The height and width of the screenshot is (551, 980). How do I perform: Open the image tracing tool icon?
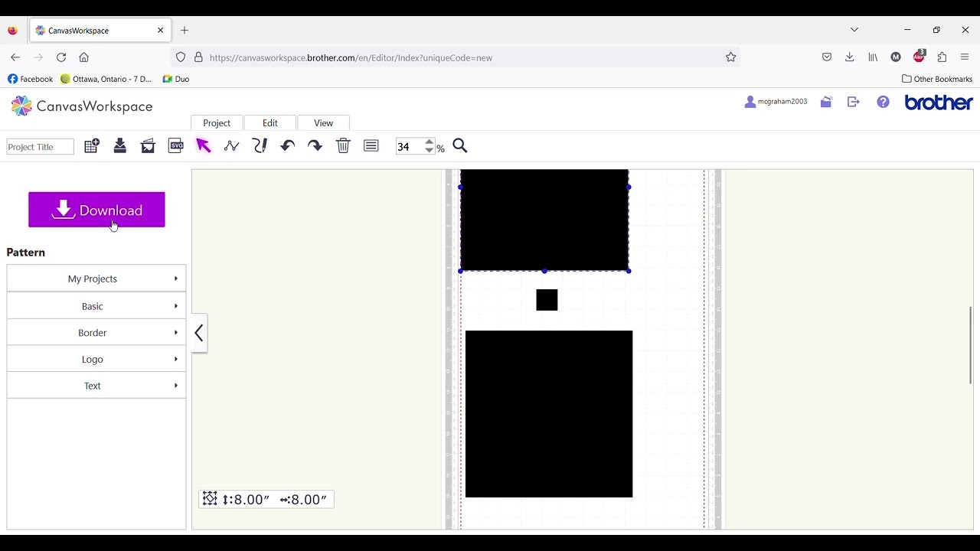(148, 146)
